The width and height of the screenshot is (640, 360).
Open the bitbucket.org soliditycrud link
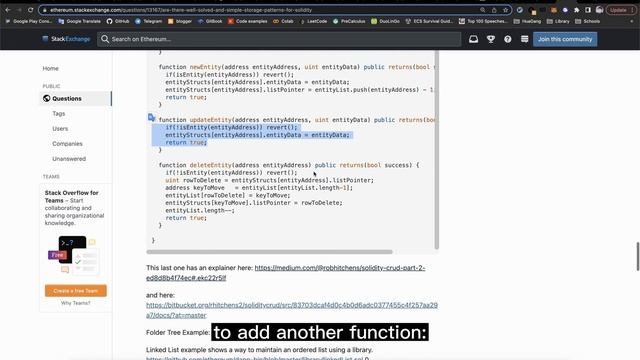292,310
